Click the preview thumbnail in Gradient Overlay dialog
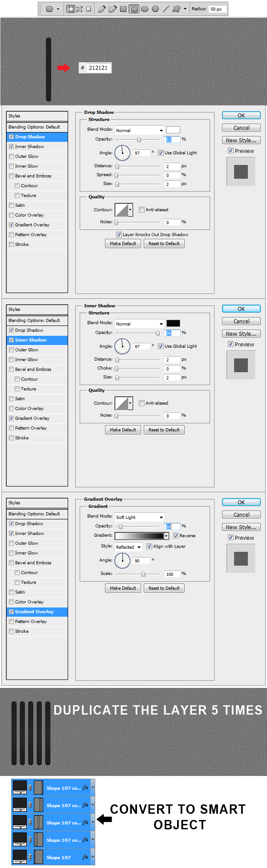 241,559
